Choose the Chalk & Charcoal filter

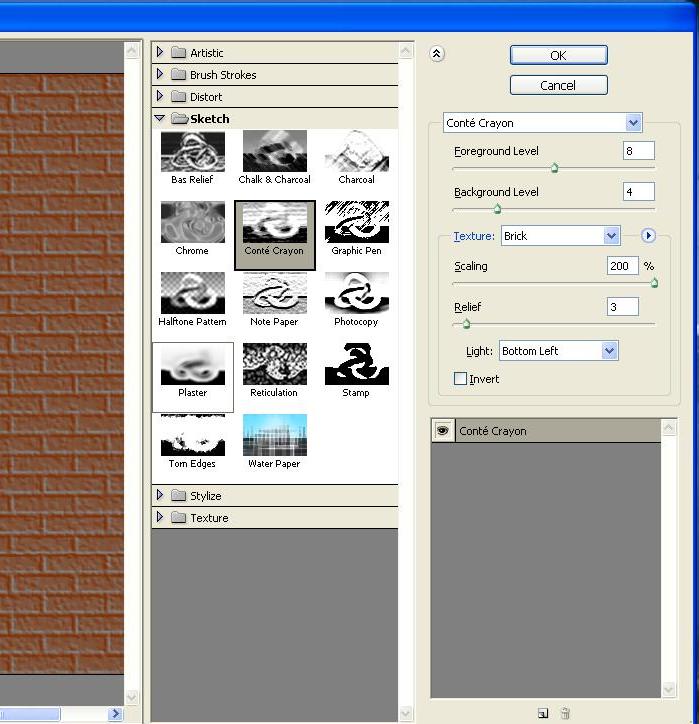coord(275,152)
